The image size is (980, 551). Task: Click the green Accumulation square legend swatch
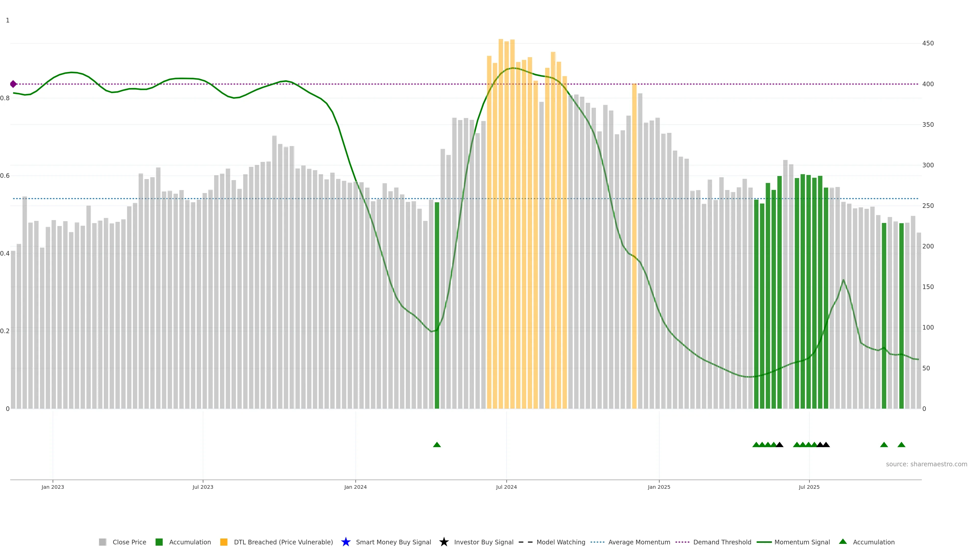pyautogui.click(x=159, y=542)
